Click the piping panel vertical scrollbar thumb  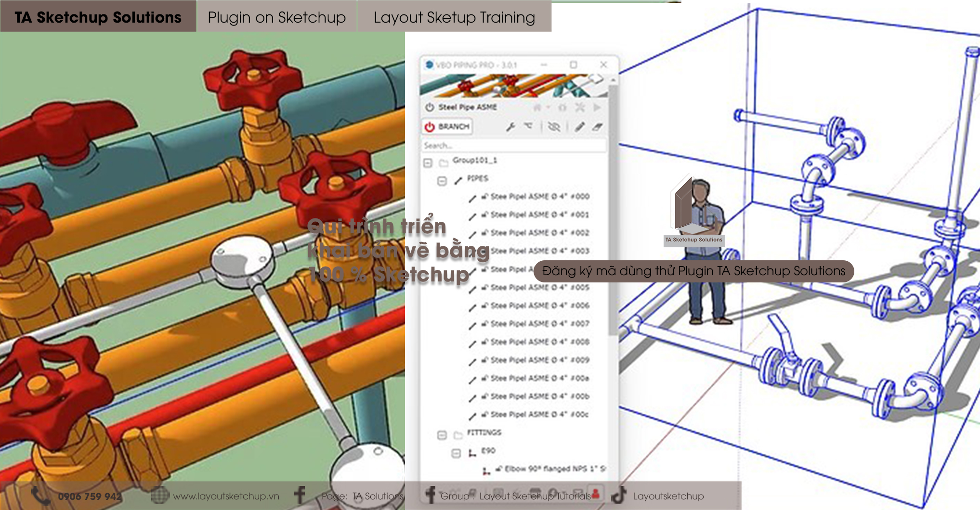coord(613,210)
